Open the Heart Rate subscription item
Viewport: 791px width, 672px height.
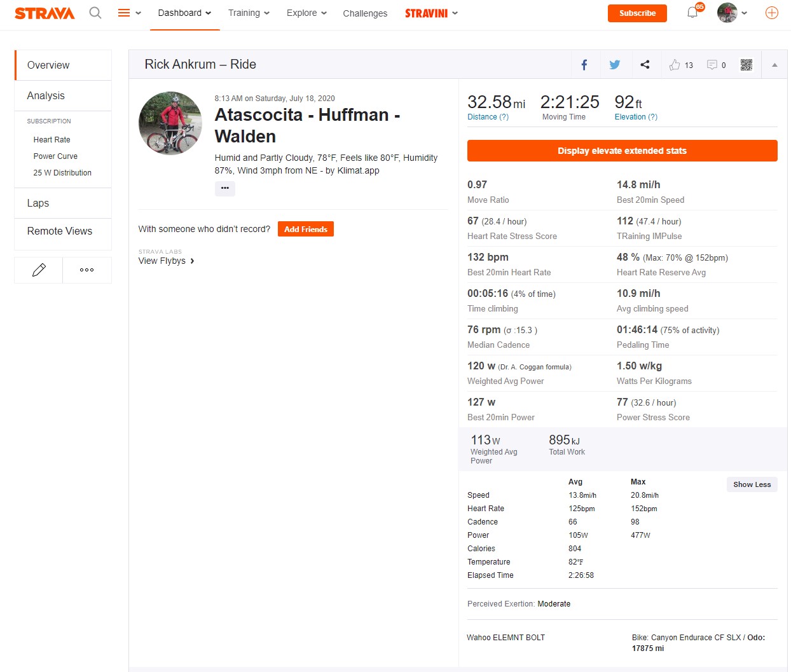click(x=52, y=140)
